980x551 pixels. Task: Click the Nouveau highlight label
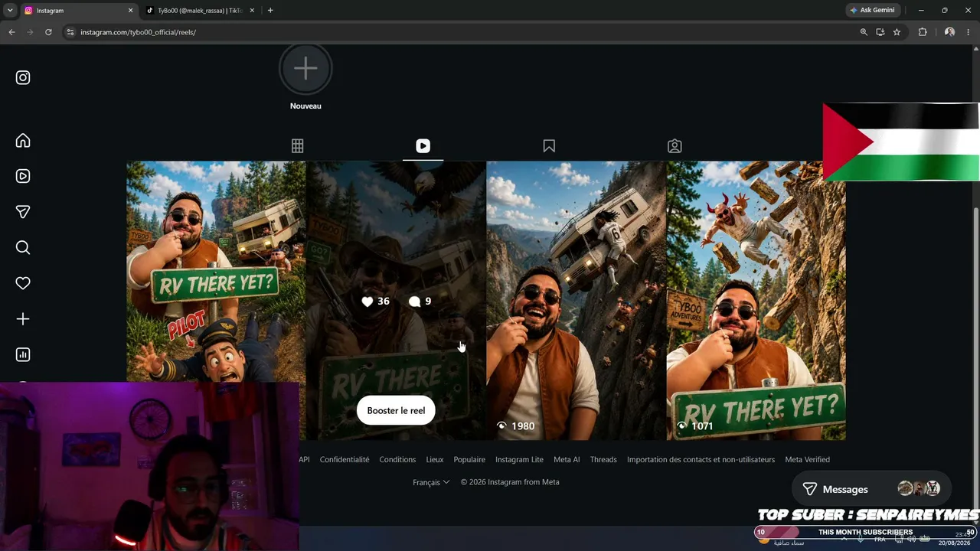pyautogui.click(x=305, y=106)
